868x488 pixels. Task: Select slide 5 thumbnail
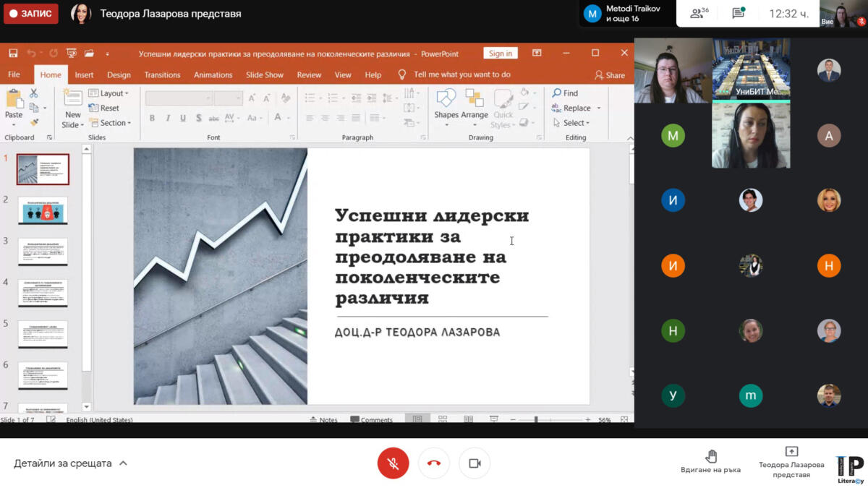43,334
